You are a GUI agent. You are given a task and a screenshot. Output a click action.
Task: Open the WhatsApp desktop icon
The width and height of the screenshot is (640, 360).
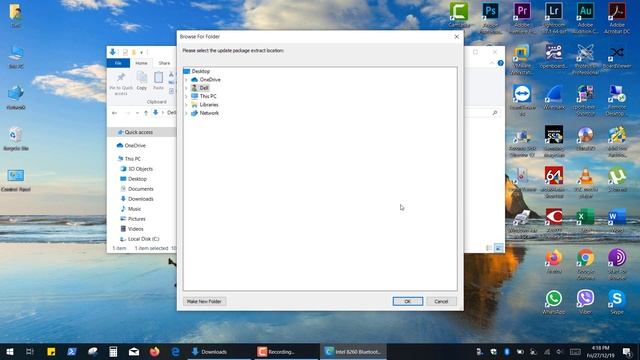pos(553,302)
